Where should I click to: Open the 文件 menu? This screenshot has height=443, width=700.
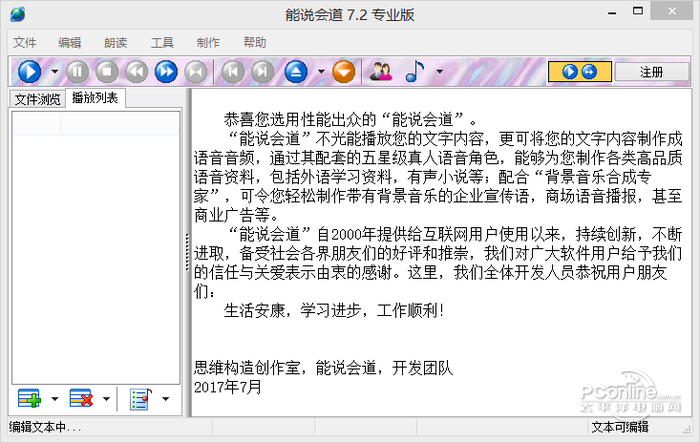click(x=25, y=42)
